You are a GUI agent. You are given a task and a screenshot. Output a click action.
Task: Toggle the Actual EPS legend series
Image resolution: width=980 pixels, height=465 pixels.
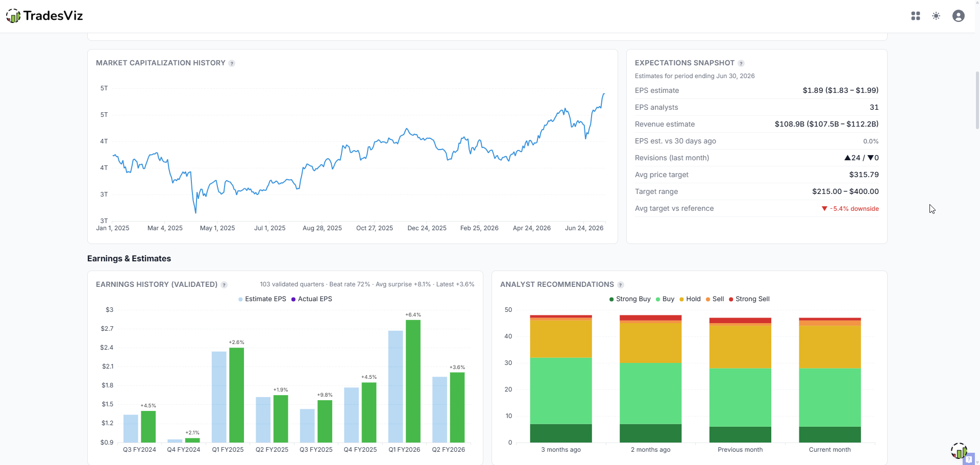[311, 299]
